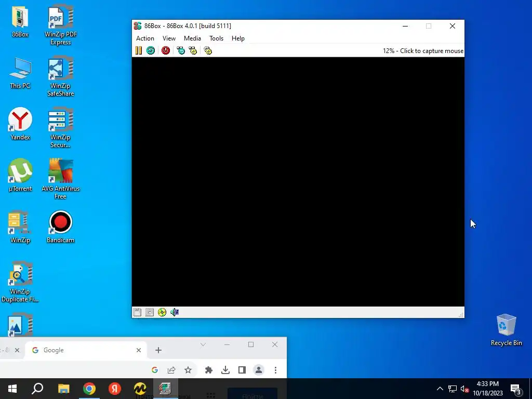This screenshot has width=532, height=399.
Task: Select the 86Box desktop folder icon
Action: pyautogui.click(x=20, y=21)
